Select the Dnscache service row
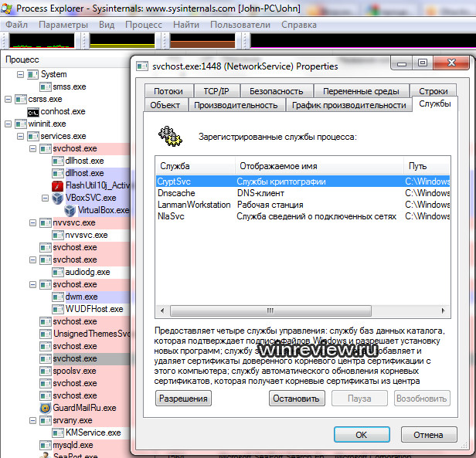Image resolution: width=476 pixels, height=458 pixels. point(303,193)
